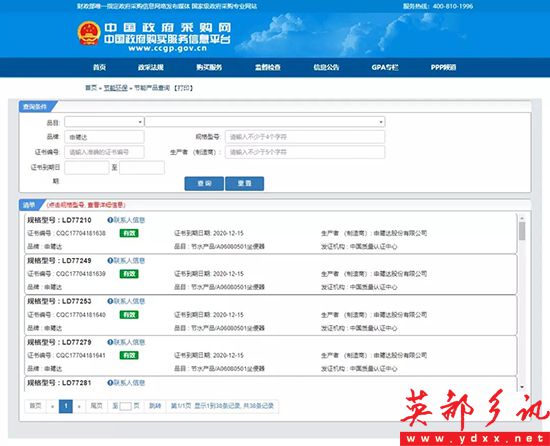
Task: Click 有效 status badge for CQC17704181640
Action: coord(129,315)
